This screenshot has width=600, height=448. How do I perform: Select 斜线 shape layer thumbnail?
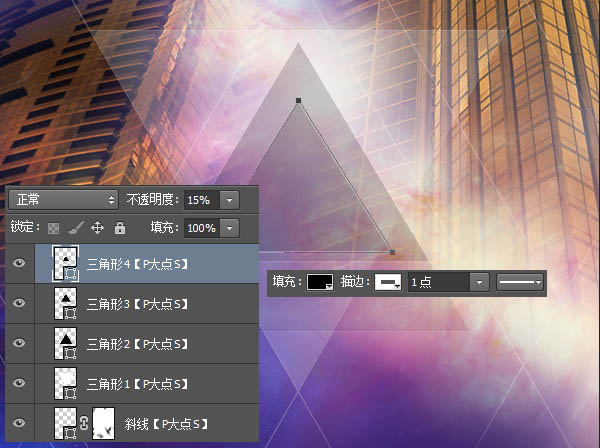coord(65,423)
